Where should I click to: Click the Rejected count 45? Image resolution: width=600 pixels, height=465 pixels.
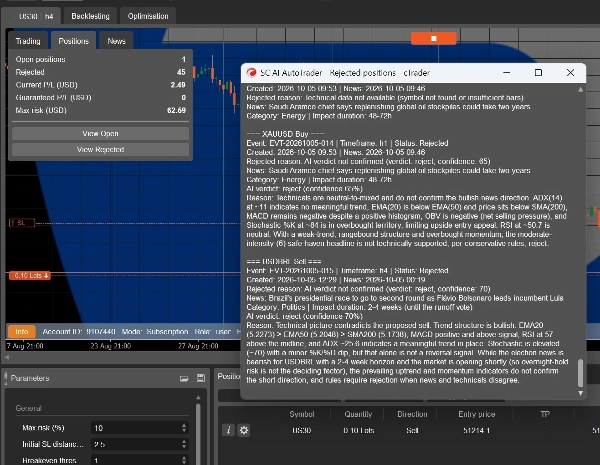(181, 72)
